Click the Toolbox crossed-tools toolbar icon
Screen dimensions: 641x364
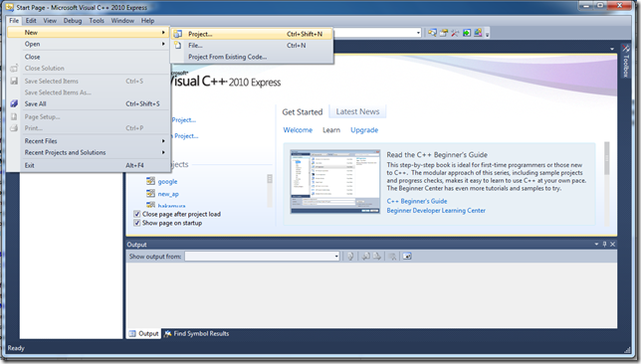[455, 33]
